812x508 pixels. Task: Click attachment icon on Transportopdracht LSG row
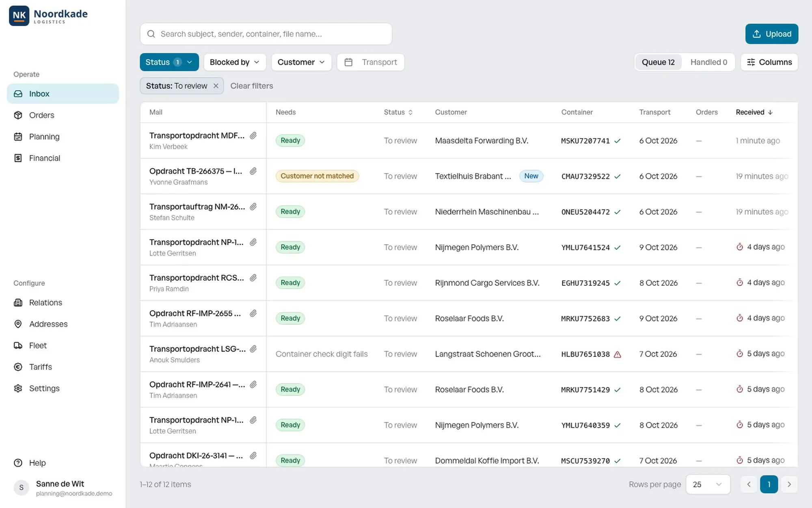(253, 349)
